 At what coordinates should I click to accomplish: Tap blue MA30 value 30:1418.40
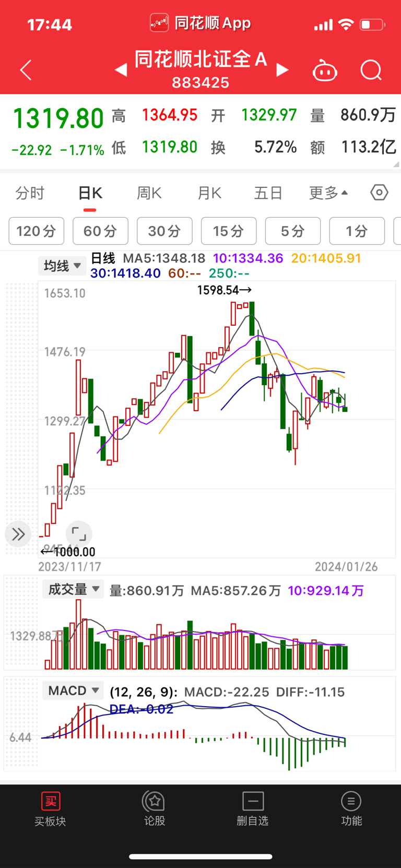pos(125,273)
